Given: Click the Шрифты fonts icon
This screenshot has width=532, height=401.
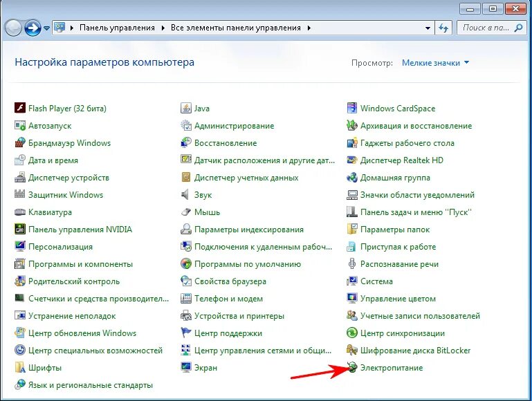Looking at the screenshot, I should point(20,367).
